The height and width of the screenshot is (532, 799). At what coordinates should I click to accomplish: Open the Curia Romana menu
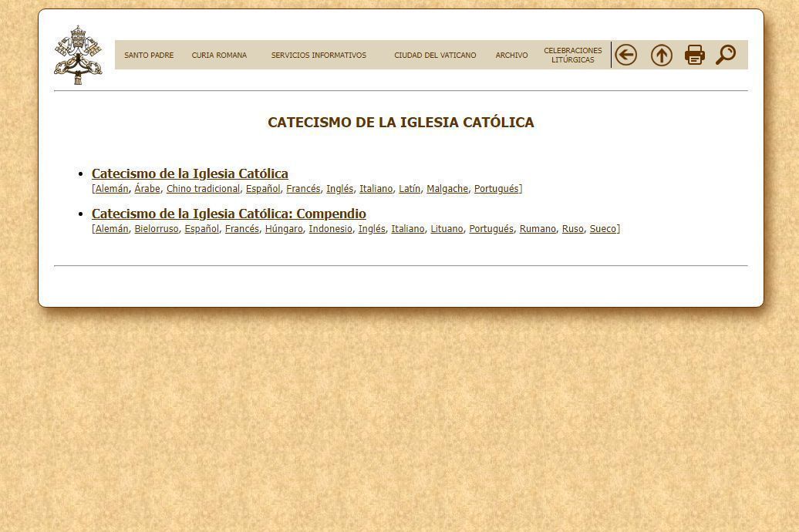[x=219, y=55]
